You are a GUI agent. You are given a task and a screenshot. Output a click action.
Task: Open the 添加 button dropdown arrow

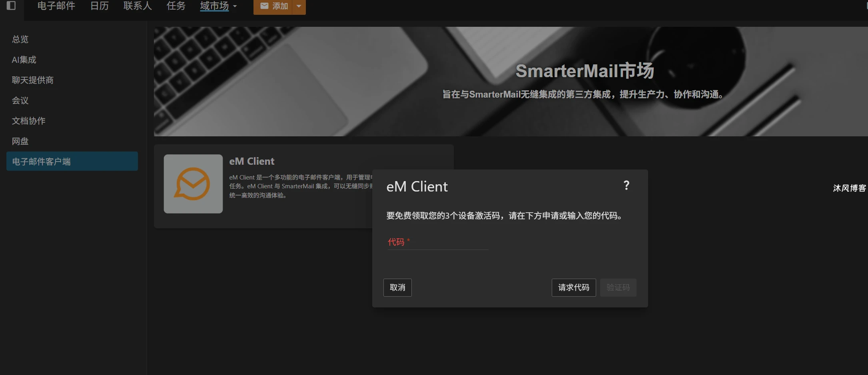click(x=299, y=6)
